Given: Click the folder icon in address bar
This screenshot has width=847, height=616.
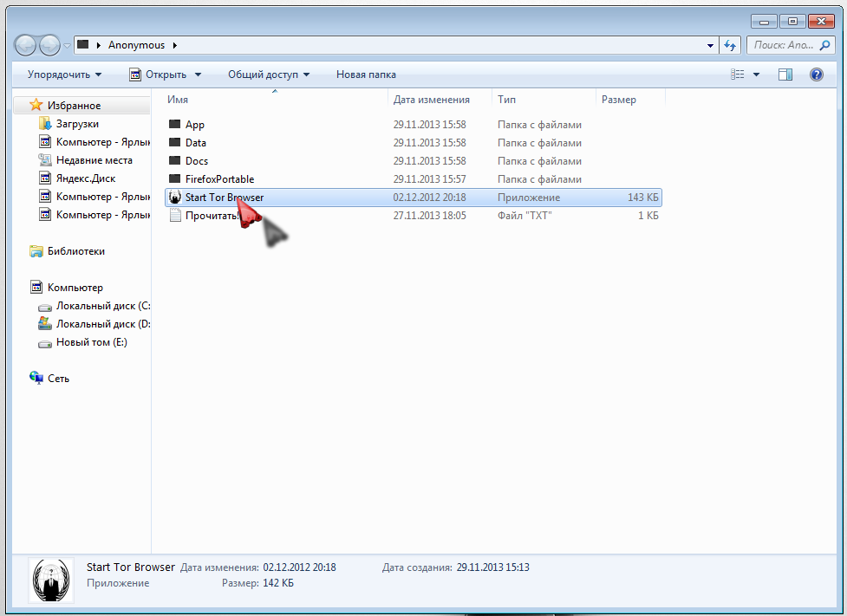Looking at the screenshot, I should pos(83,44).
